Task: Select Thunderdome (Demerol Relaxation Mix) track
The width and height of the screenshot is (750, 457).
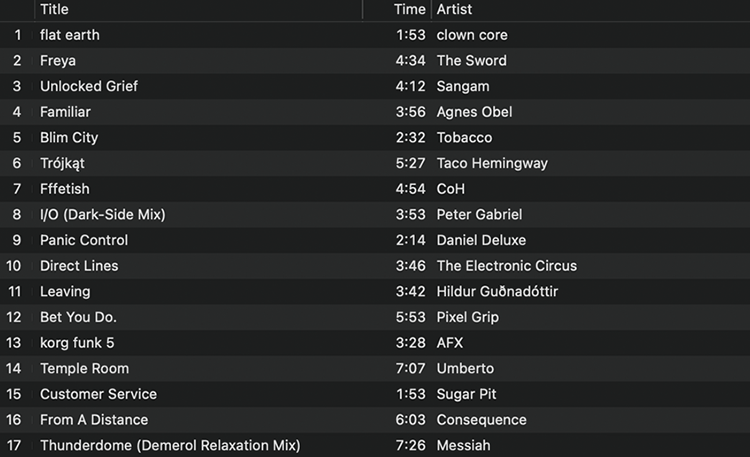Action: [375, 445]
